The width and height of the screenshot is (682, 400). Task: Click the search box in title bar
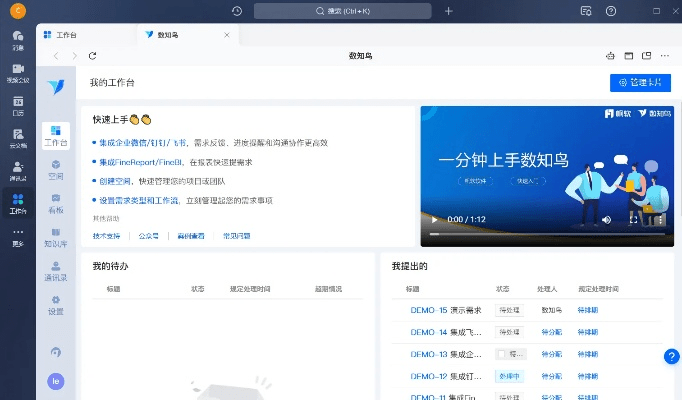[343, 11]
